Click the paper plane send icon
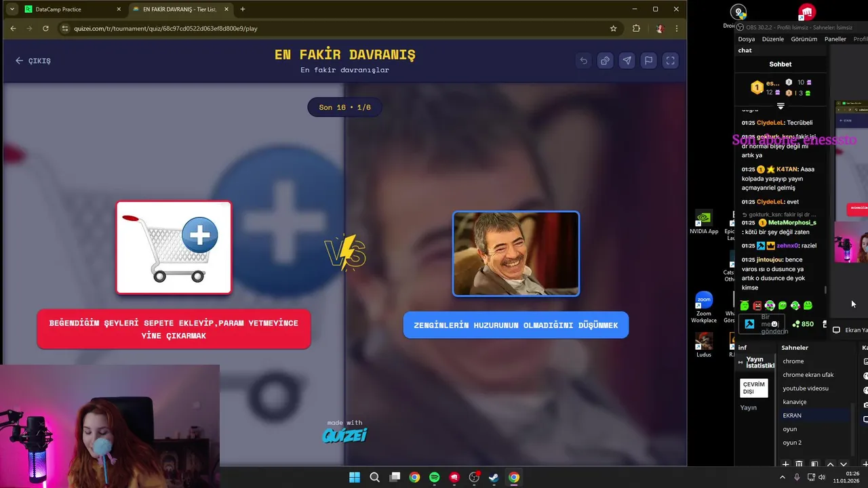 click(627, 60)
